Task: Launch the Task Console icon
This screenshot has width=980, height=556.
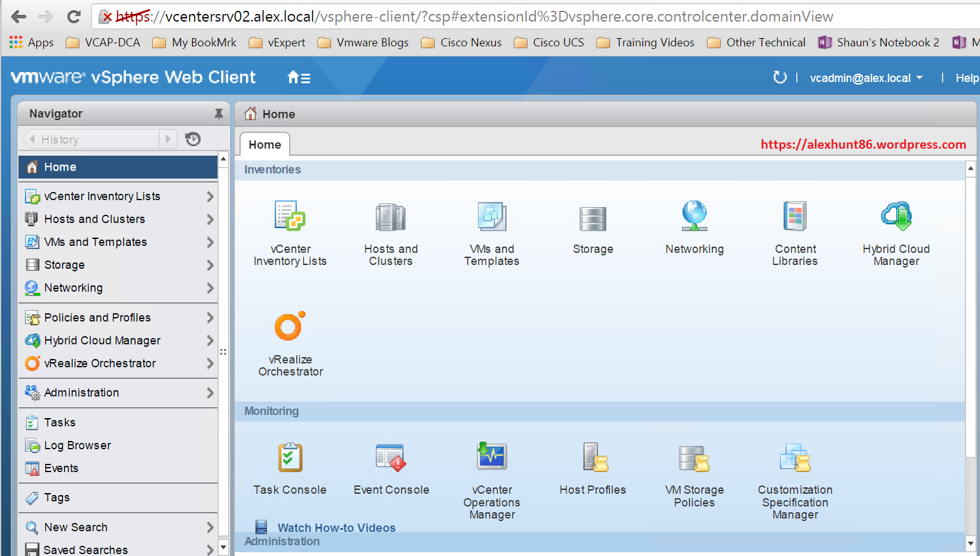Action: pyautogui.click(x=290, y=458)
